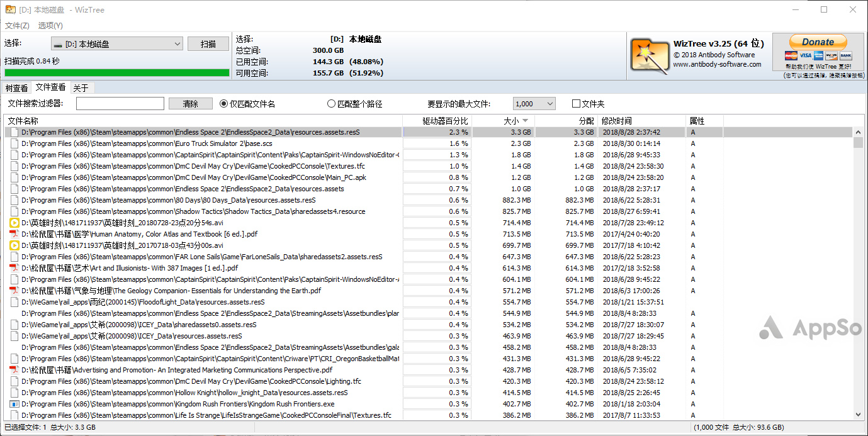
Task: Click file icon of FAR Lone Sails sharedassets2 row
Action: (14, 257)
